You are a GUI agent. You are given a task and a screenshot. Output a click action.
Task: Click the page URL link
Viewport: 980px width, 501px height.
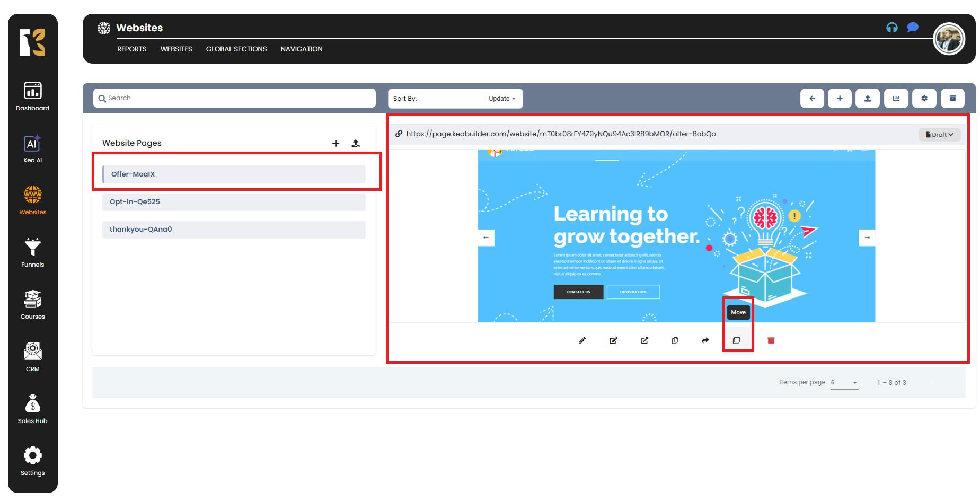(561, 134)
